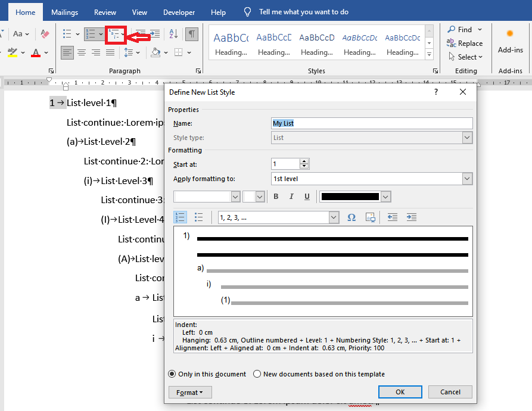Switch to the Developer tab
The height and width of the screenshot is (411, 532).
click(x=179, y=12)
